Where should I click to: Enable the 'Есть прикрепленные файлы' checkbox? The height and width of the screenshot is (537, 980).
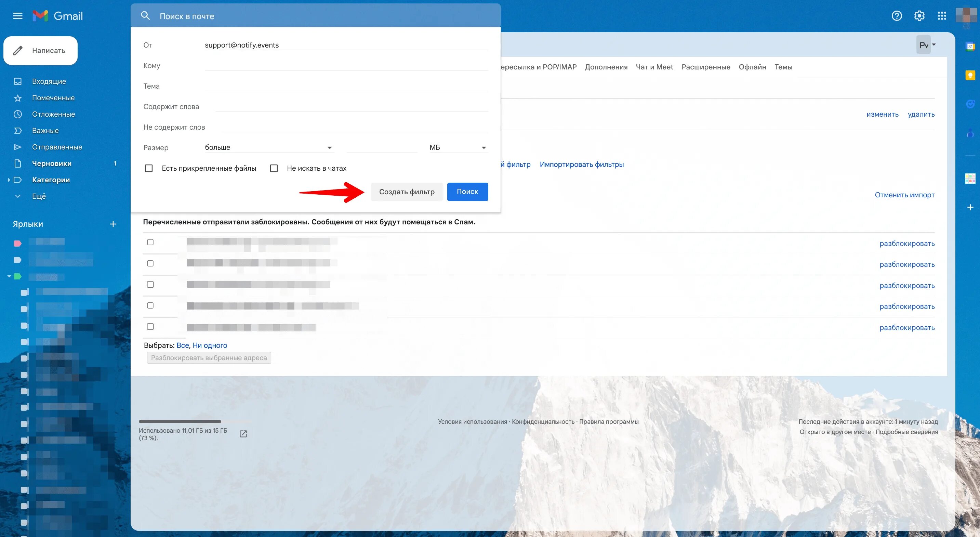(x=148, y=168)
